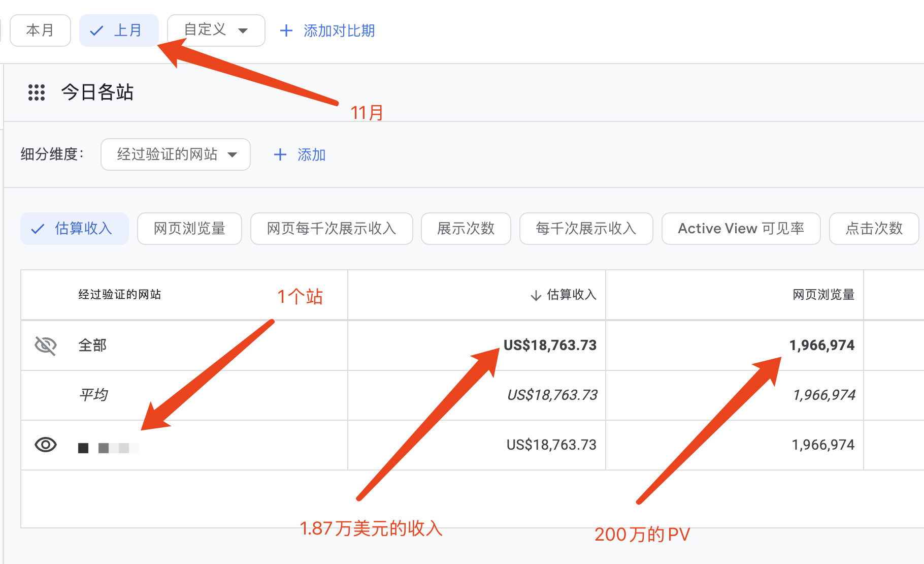Open the 自定义 date dropdown

[x=216, y=30]
